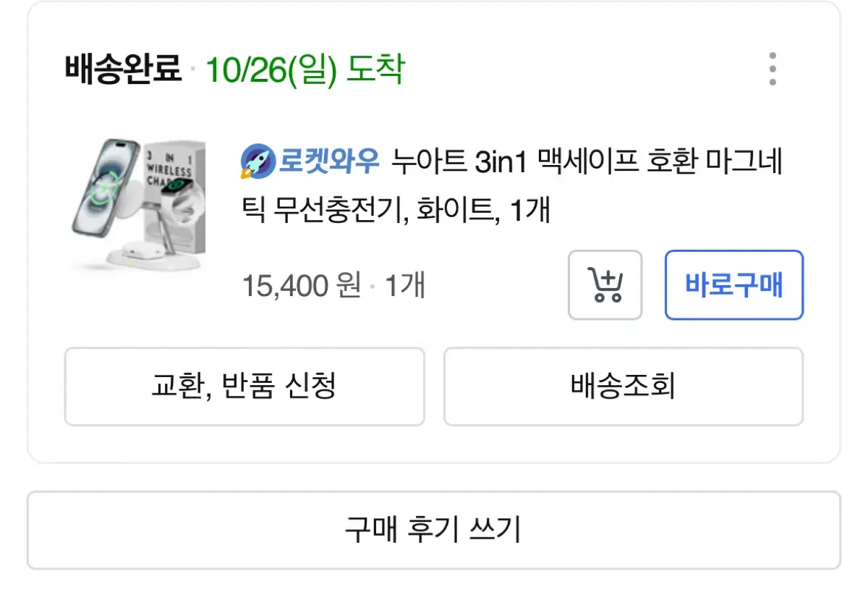Track the shipment with 배송조회

click(x=623, y=387)
